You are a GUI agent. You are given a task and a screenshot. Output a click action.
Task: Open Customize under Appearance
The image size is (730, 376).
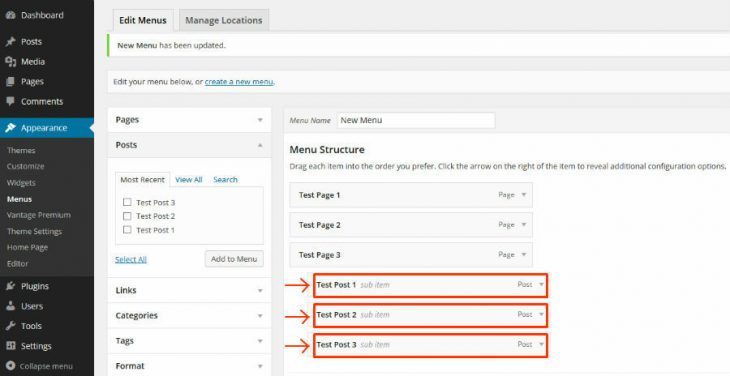pyautogui.click(x=26, y=167)
